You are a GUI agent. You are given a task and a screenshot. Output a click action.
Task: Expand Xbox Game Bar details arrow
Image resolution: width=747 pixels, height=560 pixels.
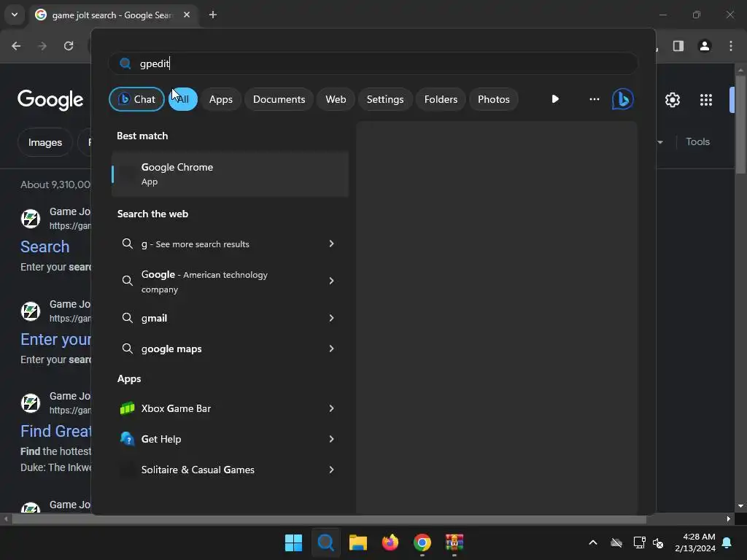[332, 408]
